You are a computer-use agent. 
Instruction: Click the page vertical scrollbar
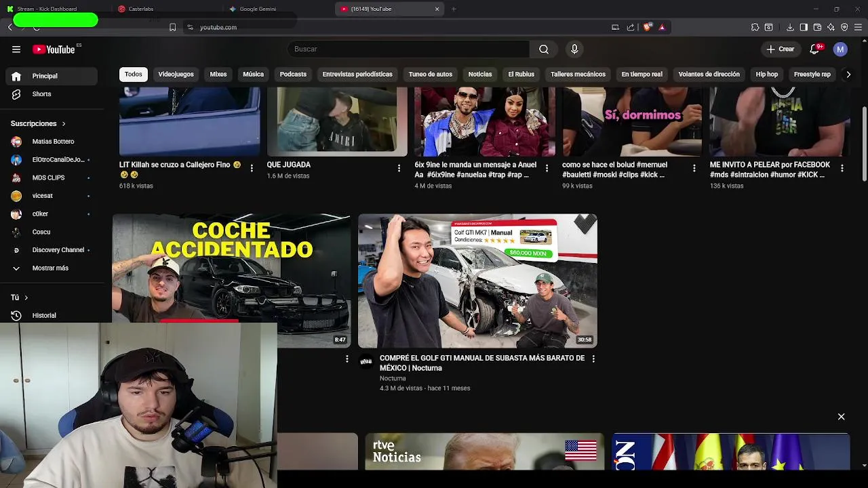tap(864, 144)
